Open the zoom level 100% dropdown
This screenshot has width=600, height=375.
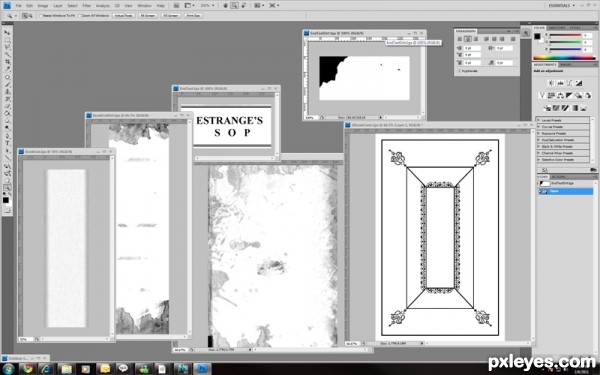207,5
